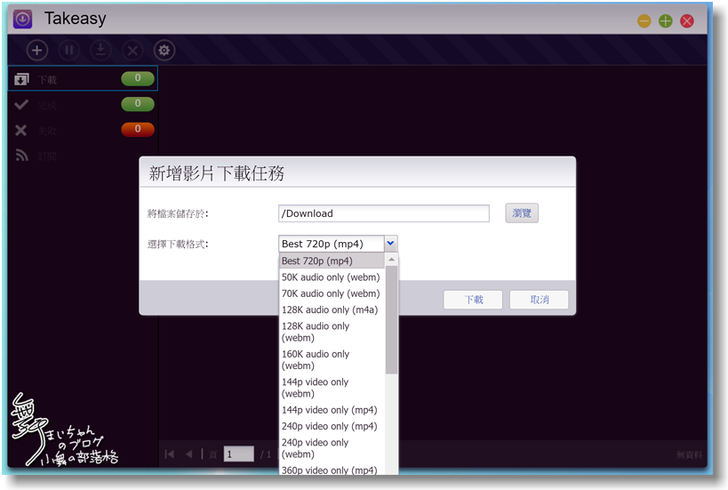Click the format list scroll up arrow
The height and width of the screenshot is (490, 728).
[x=391, y=259]
